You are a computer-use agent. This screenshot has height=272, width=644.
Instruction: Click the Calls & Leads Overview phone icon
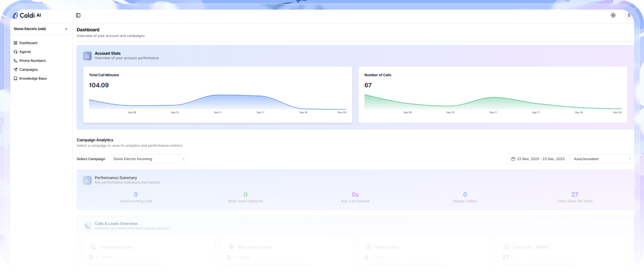coord(87,226)
